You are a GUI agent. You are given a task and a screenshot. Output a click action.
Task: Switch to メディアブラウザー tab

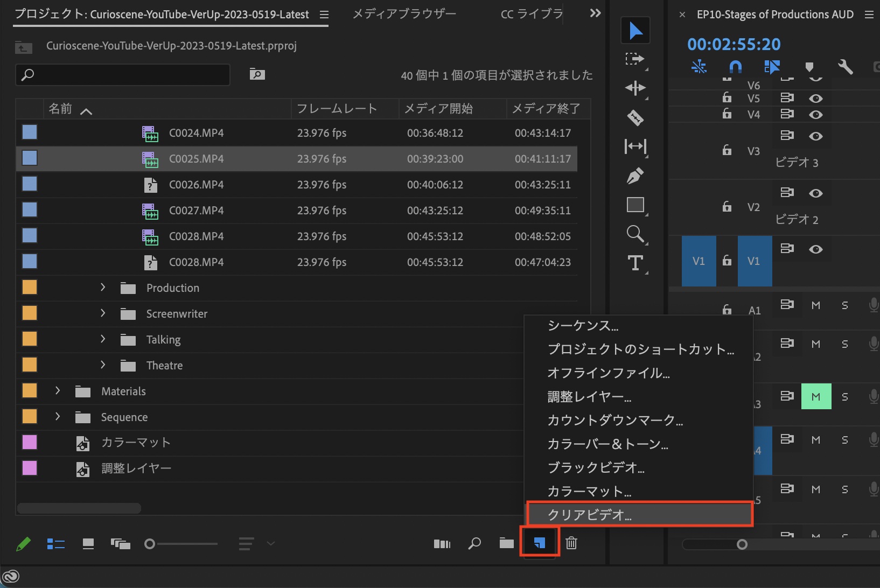[x=404, y=14]
